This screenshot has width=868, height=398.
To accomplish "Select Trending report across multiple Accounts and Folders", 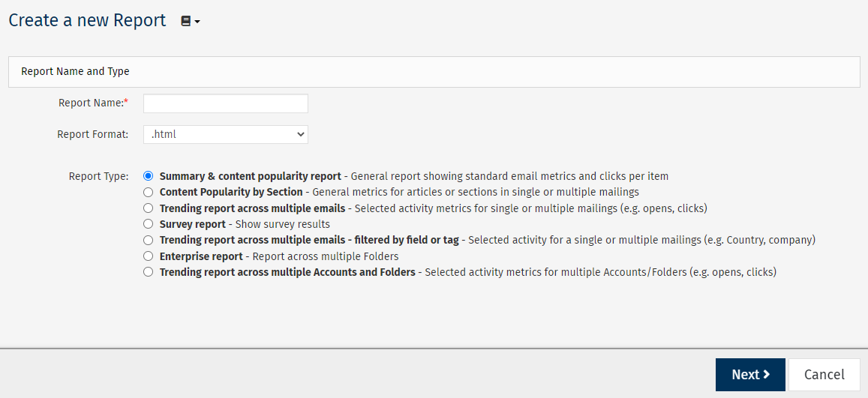I will (148, 273).
